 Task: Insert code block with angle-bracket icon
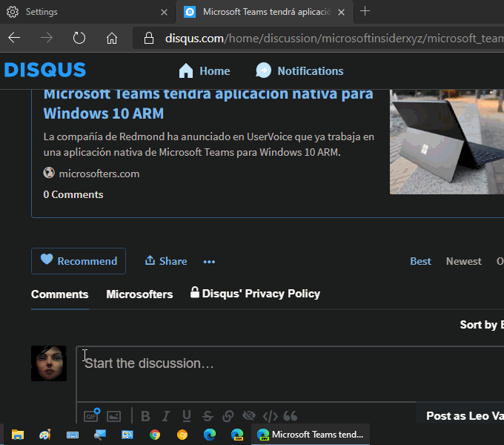(x=271, y=416)
